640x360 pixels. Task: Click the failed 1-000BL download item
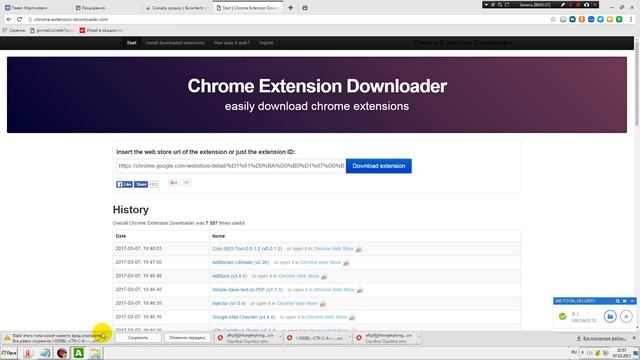pos(316,338)
